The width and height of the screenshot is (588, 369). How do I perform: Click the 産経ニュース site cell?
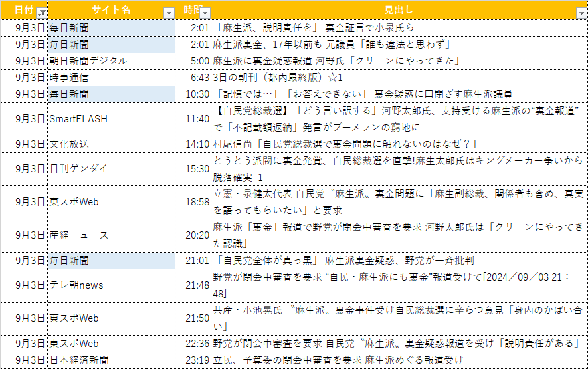(x=112, y=235)
